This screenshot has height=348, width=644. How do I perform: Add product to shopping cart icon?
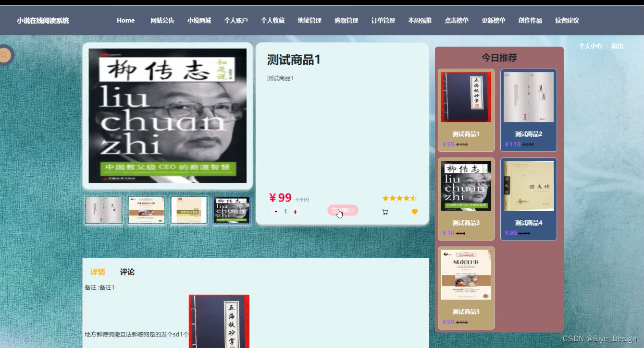pyautogui.click(x=385, y=212)
